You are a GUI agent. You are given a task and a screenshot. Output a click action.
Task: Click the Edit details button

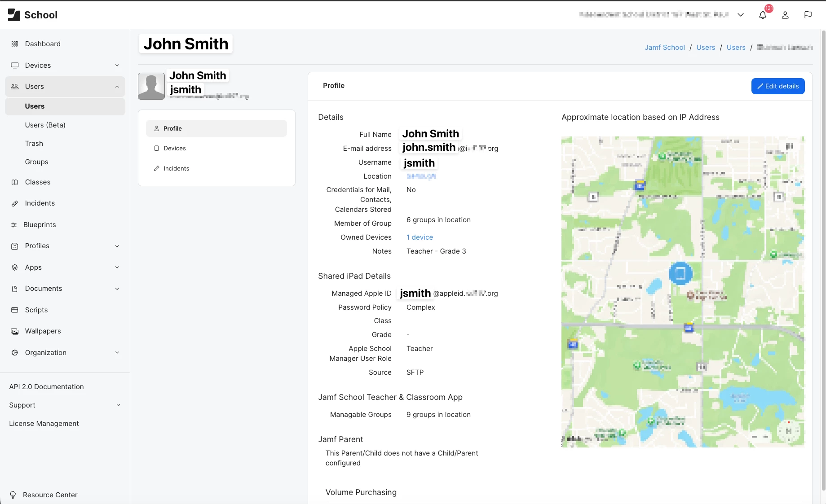pyautogui.click(x=778, y=86)
